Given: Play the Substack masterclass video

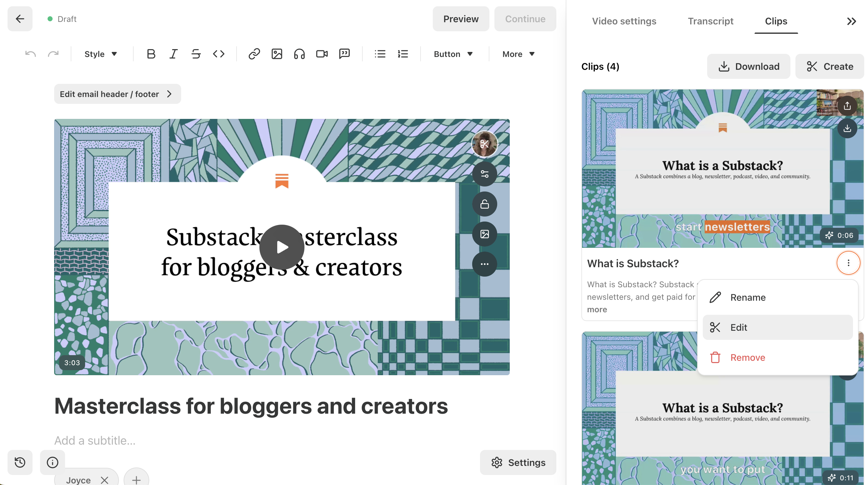Looking at the screenshot, I should (282, 247).
